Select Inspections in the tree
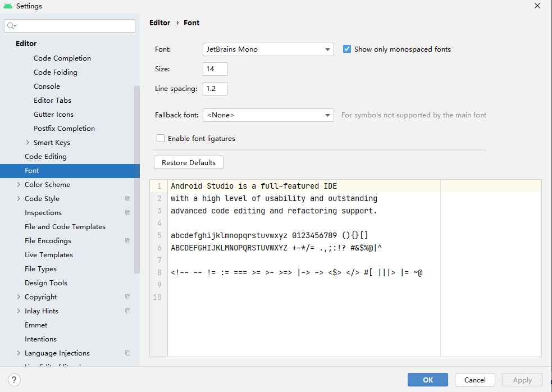This screenshot has height=392, width=552. point(43,213)
